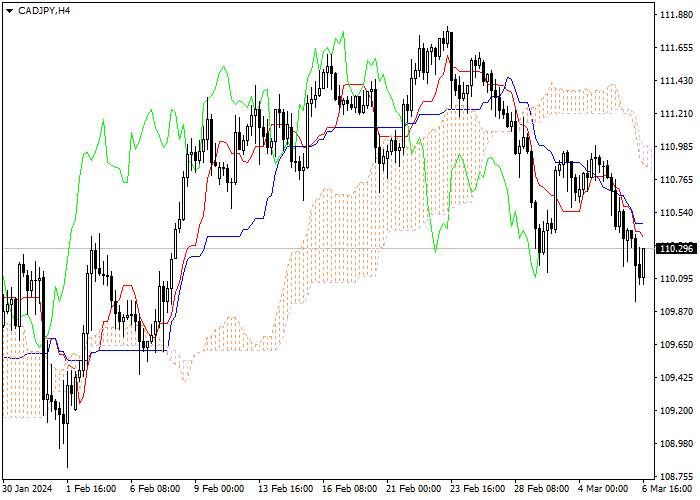700x500 pixels.
Task: Click the 13 Feb 16:00 time label
Action: coord(284,489)
